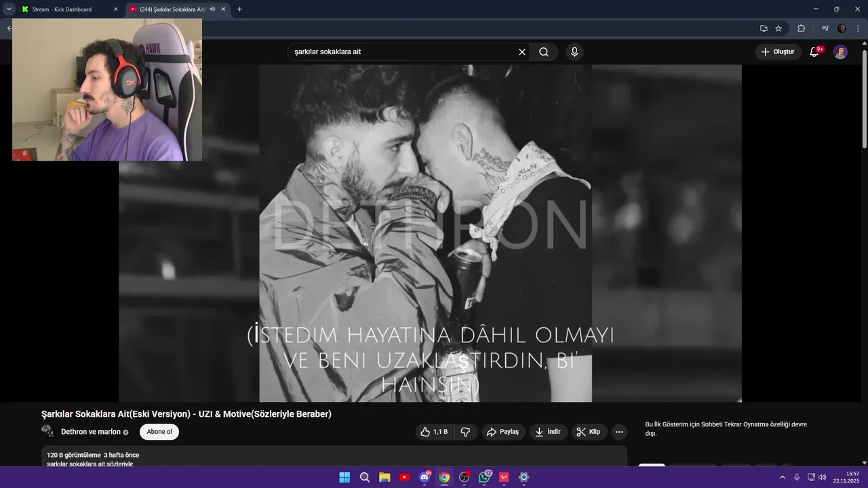Click the Chrome icon in the taskbar
868x488 pixels.
[x=444, y=477]
